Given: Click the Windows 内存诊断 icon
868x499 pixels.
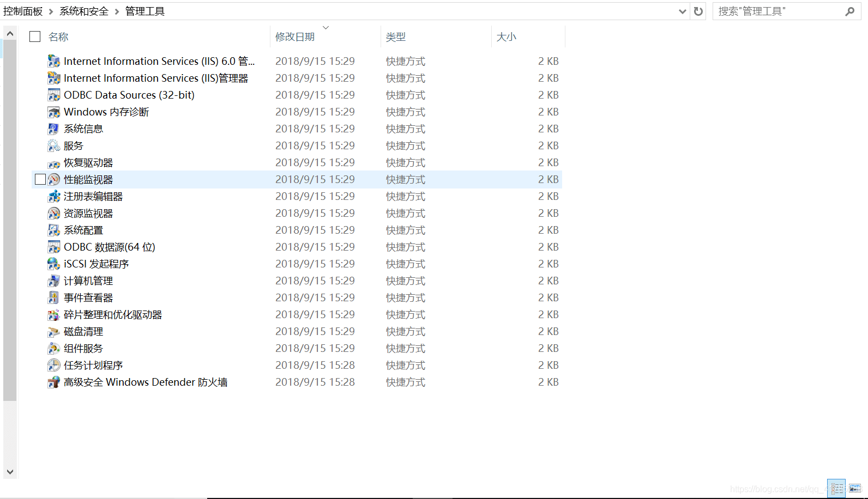Looking at the screenshot, I should point(53,112).
